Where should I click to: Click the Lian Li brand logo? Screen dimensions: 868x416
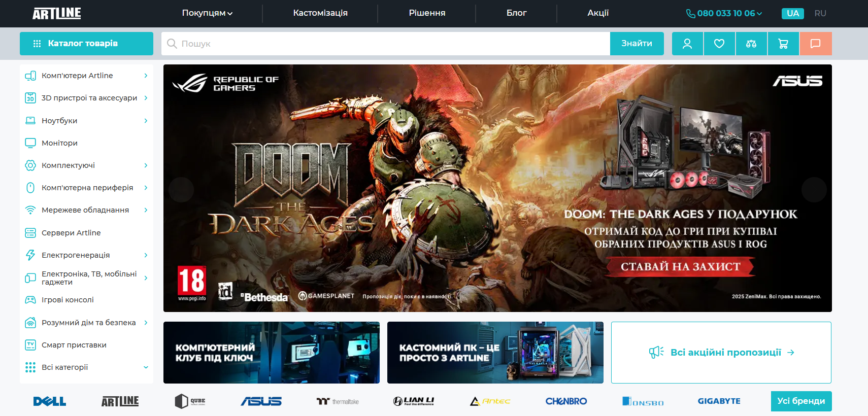pyautogui.click(x=414, y=401)
